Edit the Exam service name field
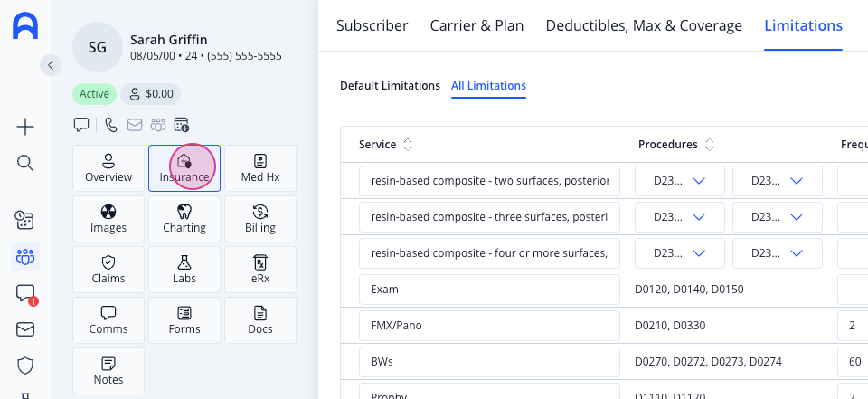 click(489, 290)
